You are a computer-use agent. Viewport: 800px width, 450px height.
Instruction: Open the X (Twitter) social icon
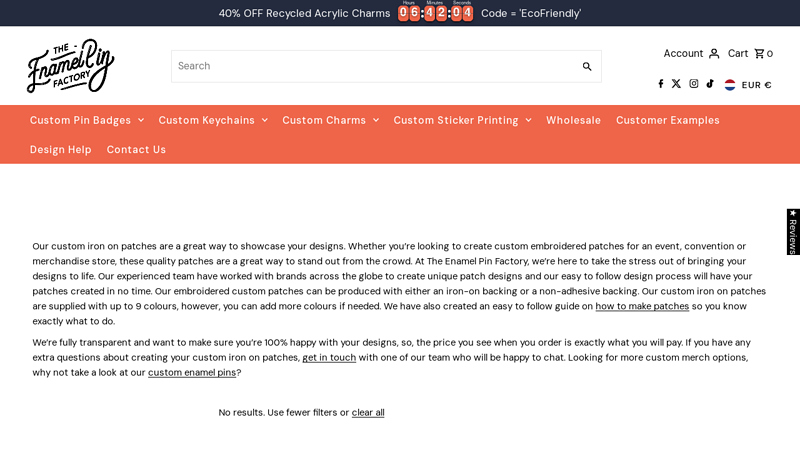point(676,84)
